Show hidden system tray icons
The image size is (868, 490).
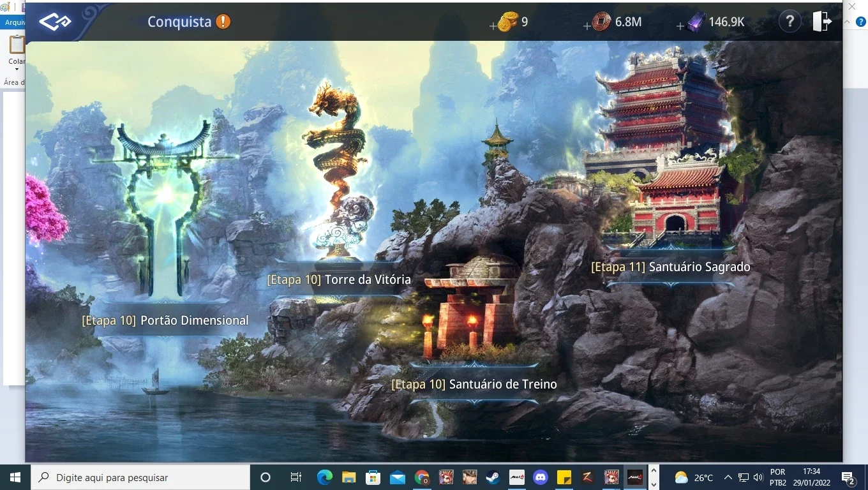pyautogui.click(x=728, y=477)
